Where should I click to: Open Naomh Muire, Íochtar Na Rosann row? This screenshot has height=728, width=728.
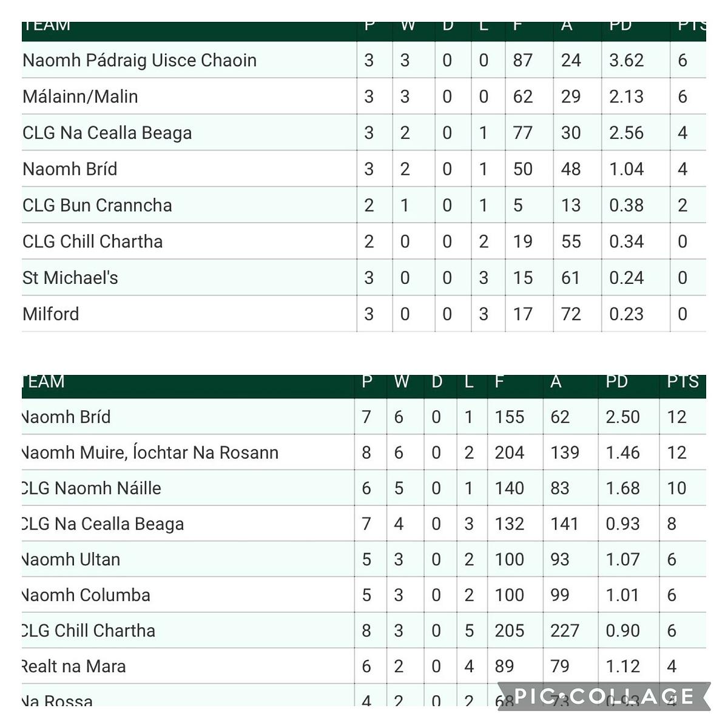click(x=364, y=452)
